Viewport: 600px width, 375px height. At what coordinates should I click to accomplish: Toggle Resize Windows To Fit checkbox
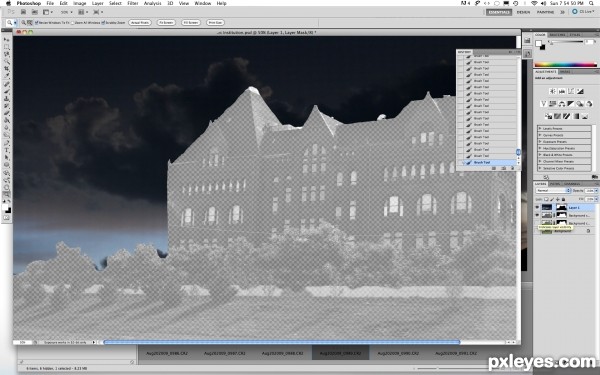click(x=37, y=23)
